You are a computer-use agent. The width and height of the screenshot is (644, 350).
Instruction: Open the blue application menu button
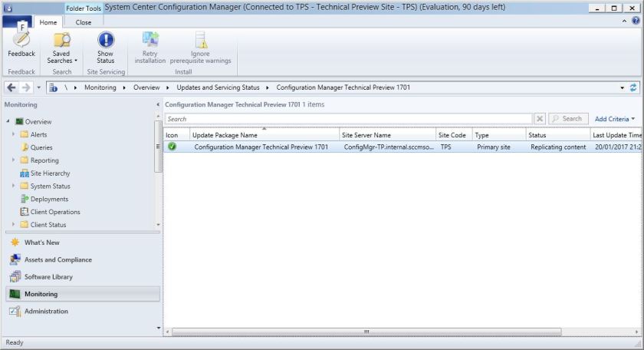17,21
